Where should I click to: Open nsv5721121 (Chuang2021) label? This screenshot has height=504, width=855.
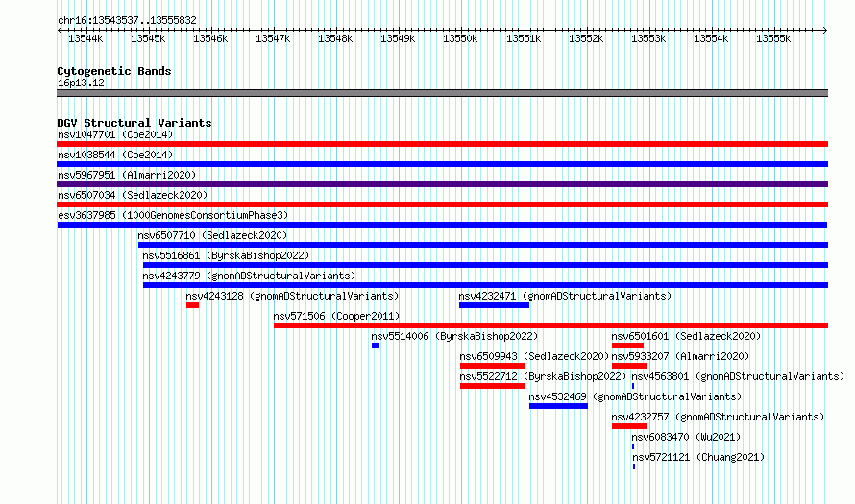click(698, 457)
